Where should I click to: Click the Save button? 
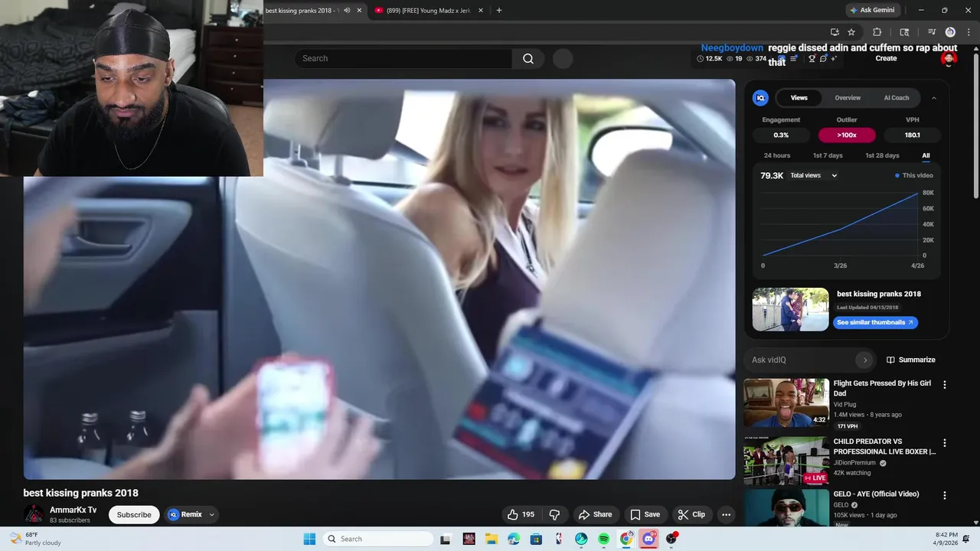645,514
